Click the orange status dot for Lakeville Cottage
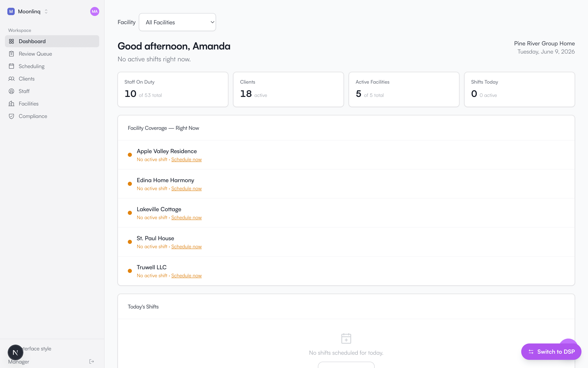 tap(130, 213)
